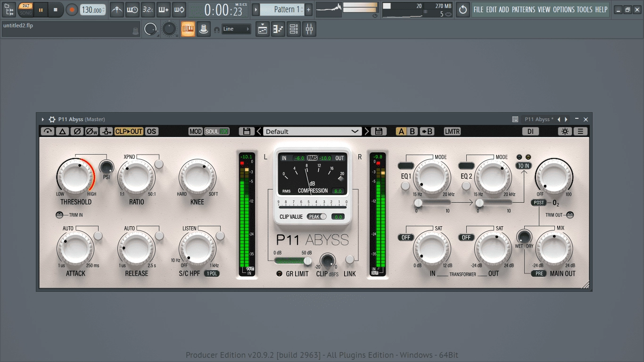
Task: Open the brightness sun icon settings
Action: 565,132
